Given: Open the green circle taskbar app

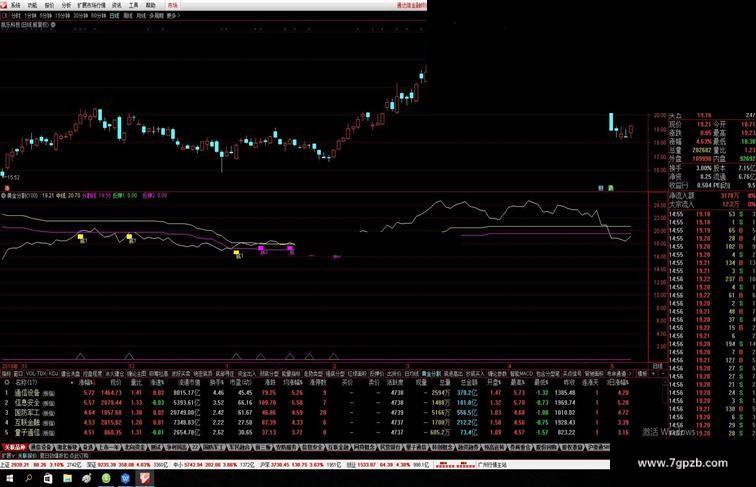Looking at the screenshot, I should pos(106,478).
